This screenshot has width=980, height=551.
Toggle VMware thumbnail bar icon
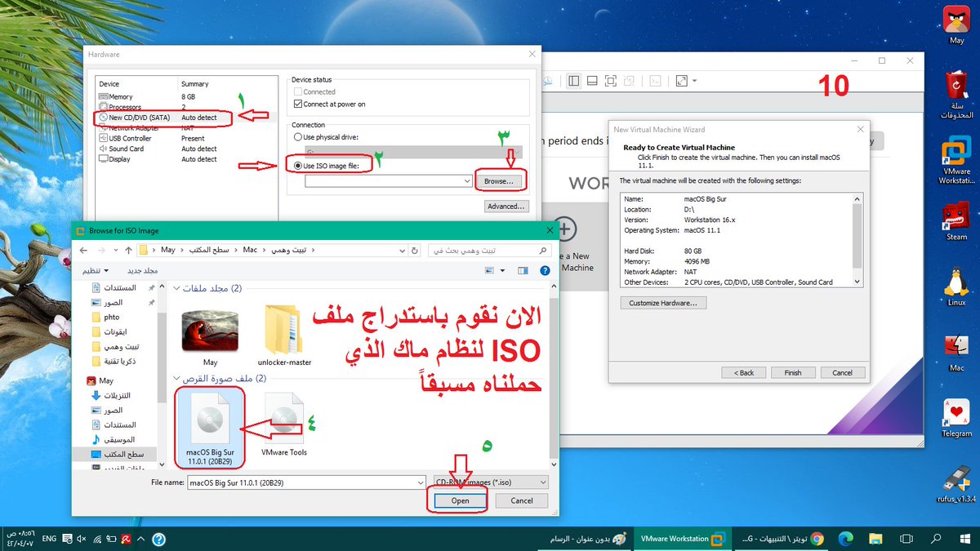coord(592,81)
